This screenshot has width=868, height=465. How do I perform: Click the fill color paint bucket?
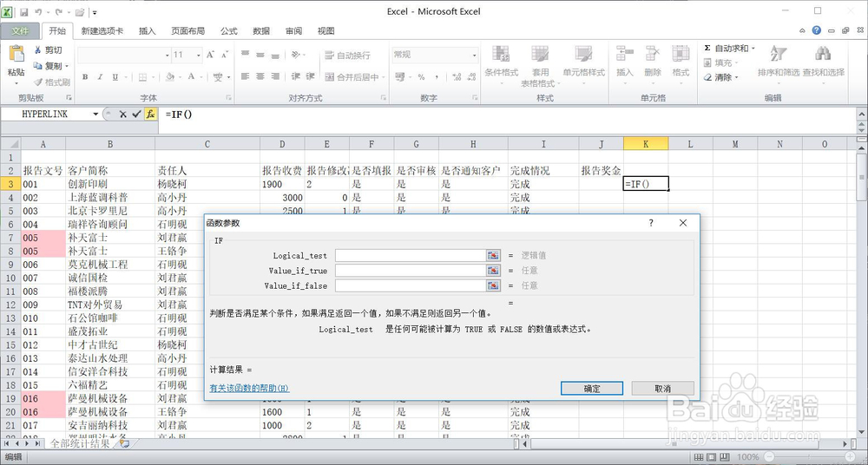[170, 77]
